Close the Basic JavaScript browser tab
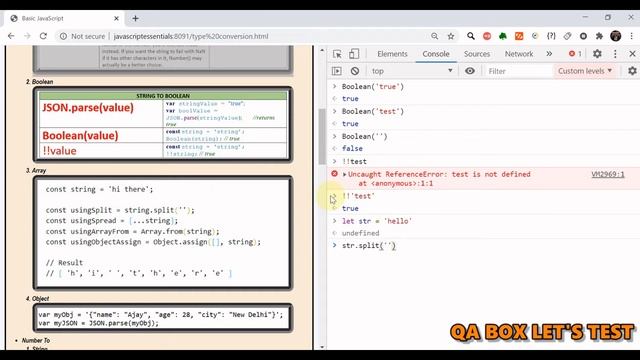The width and height of the screenshot is (640, 360). click(116, 18)
